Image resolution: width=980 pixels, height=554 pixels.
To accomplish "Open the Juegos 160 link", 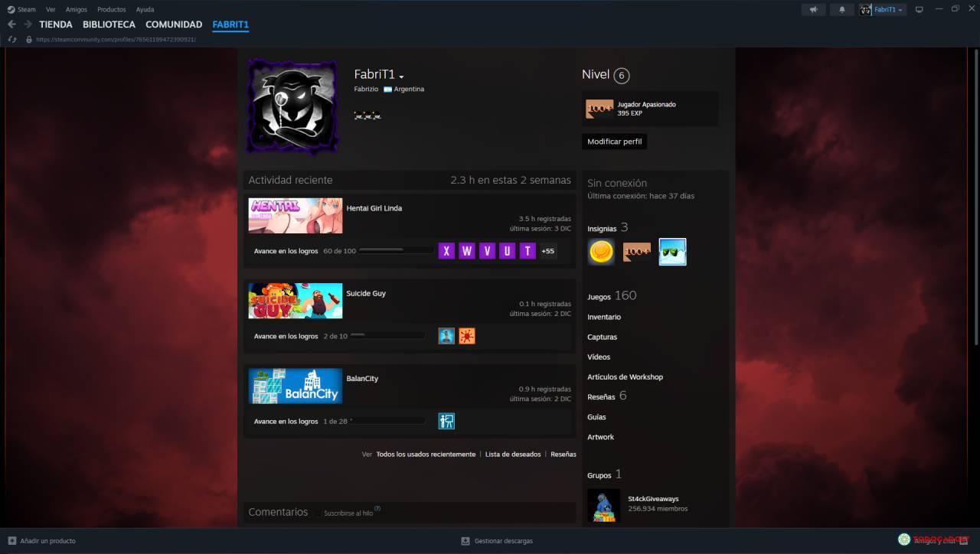I will 612,296.
